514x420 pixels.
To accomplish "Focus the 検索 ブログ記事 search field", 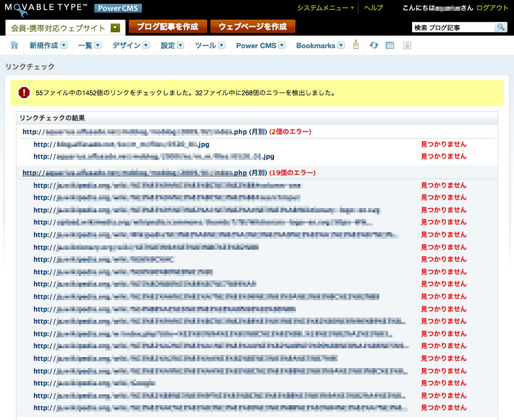I will pyautogui.click(x=453, y=27).
